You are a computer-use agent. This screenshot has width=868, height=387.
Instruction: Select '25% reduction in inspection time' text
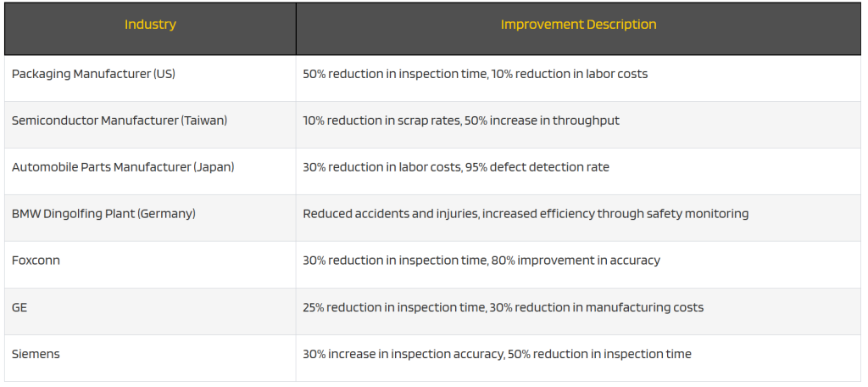394,307
